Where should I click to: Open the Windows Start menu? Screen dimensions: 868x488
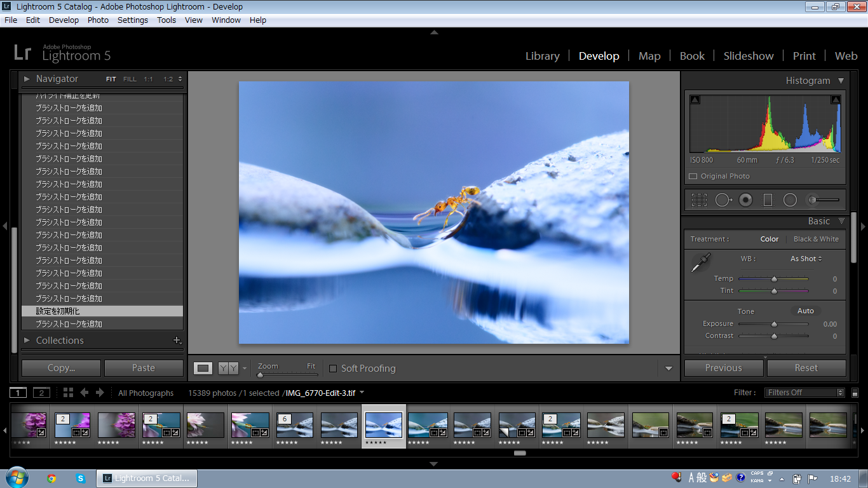pos(16,477)
